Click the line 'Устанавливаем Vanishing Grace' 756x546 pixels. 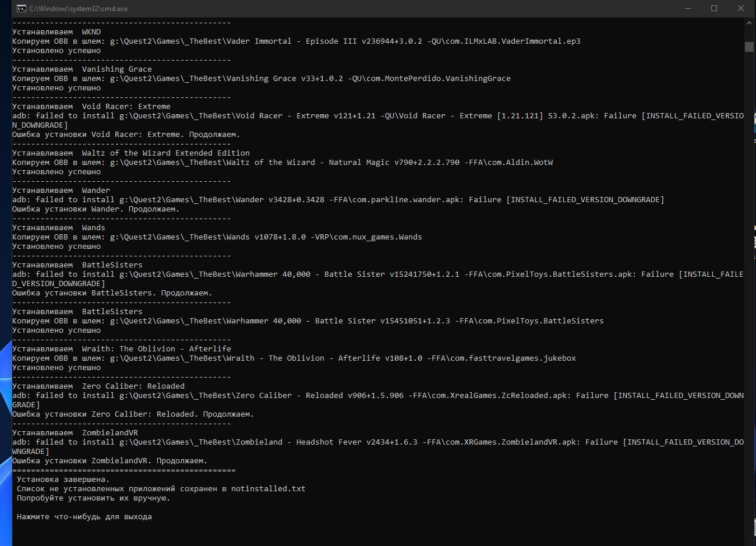pyautogui.click(x=82, y=69)
